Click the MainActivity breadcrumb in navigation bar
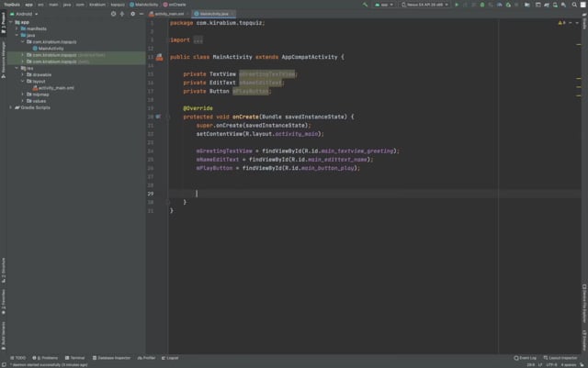 click(143, 5)
